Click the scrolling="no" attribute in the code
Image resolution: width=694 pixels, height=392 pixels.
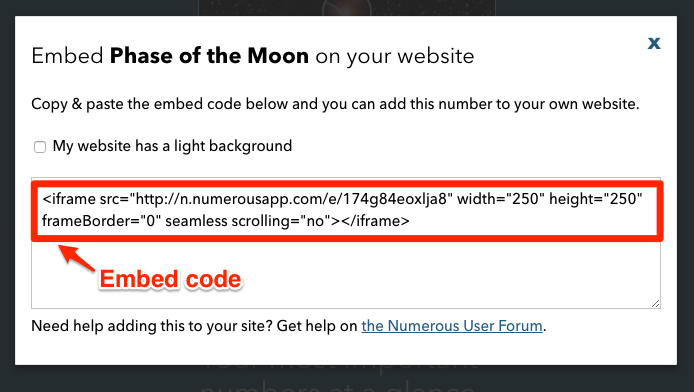(x=284, y=220)
